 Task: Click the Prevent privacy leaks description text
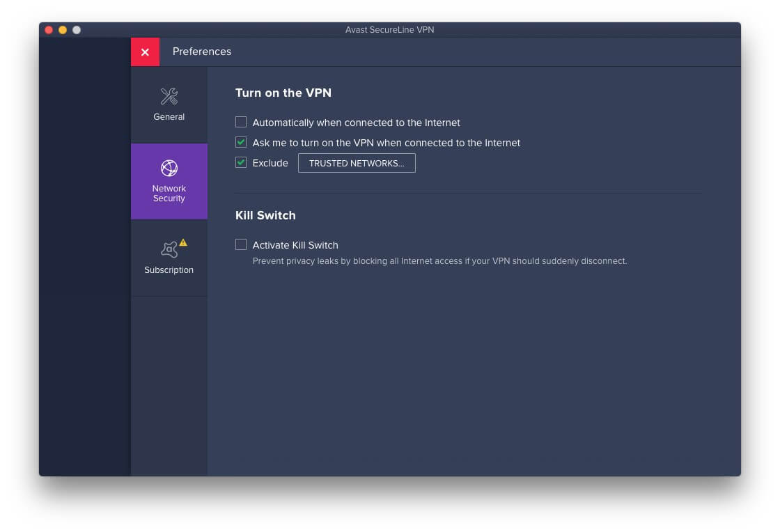(x=439, y=261)
